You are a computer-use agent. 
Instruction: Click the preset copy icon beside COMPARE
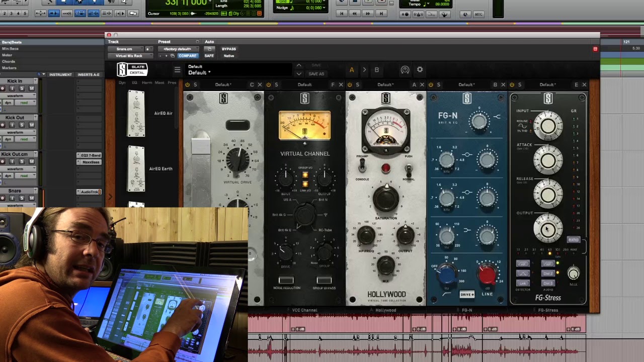[x=173, y=56]
